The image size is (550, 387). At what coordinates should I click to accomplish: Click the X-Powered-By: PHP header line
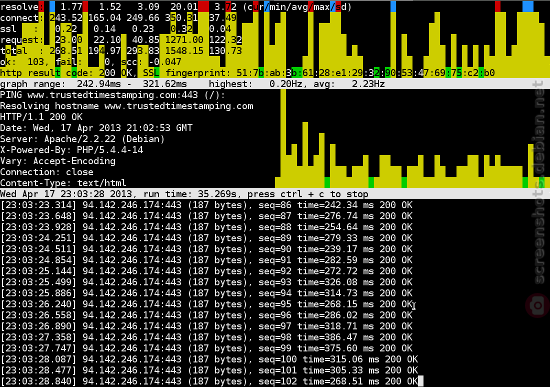(x=72, y=150)
